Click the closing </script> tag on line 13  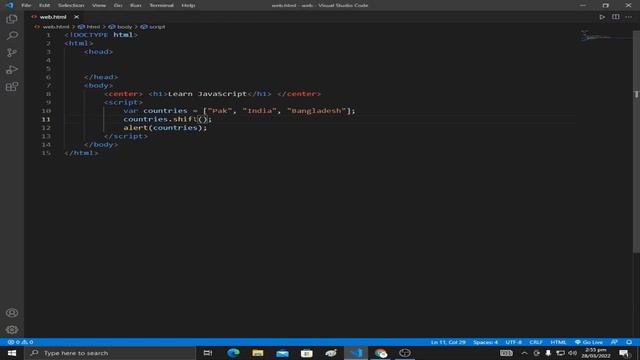(126, 136)
